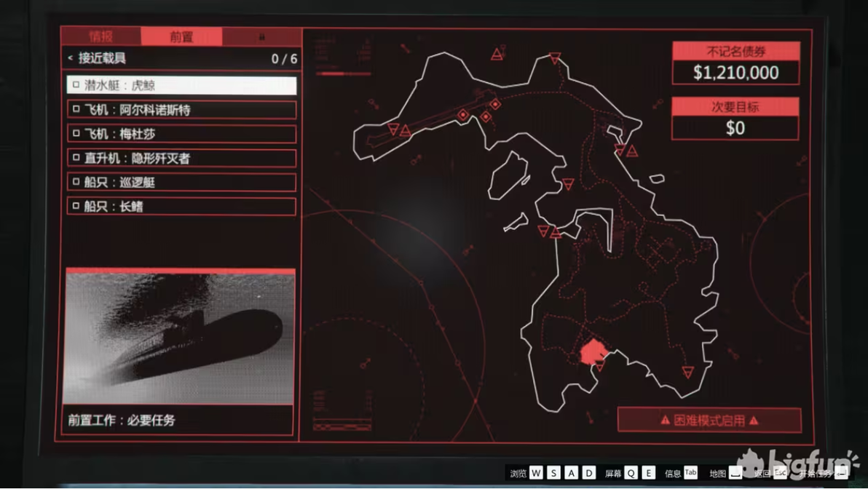Select the inverted triangle marker at the southeast tip
The width and height of the screenshot is (868, 489).
click(x=688, y=372)
